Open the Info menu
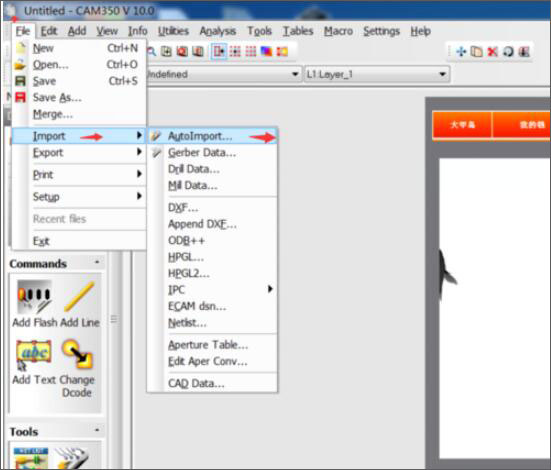The image size is (551, 470). (137, 31)
